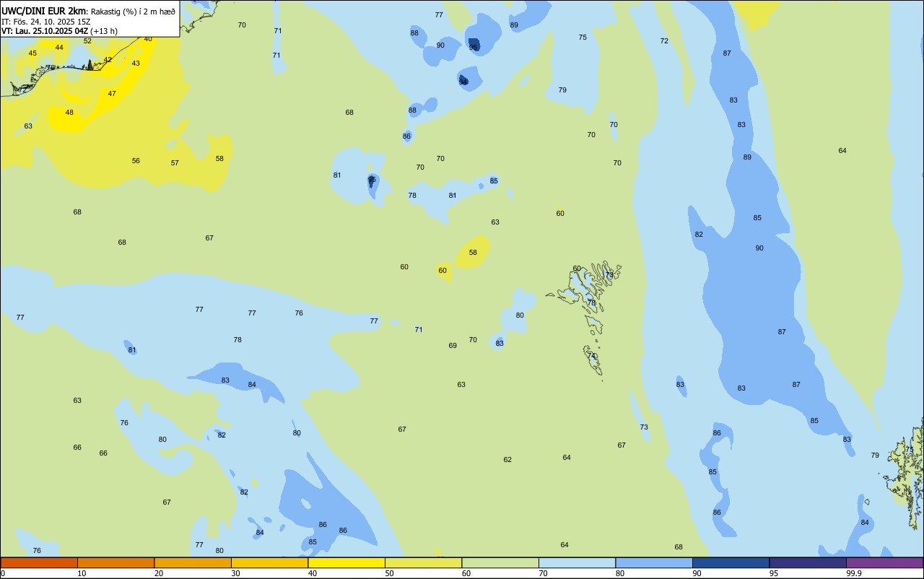Click the 10–20 orange legend swatch
The image size is (924, 579).
115,562
